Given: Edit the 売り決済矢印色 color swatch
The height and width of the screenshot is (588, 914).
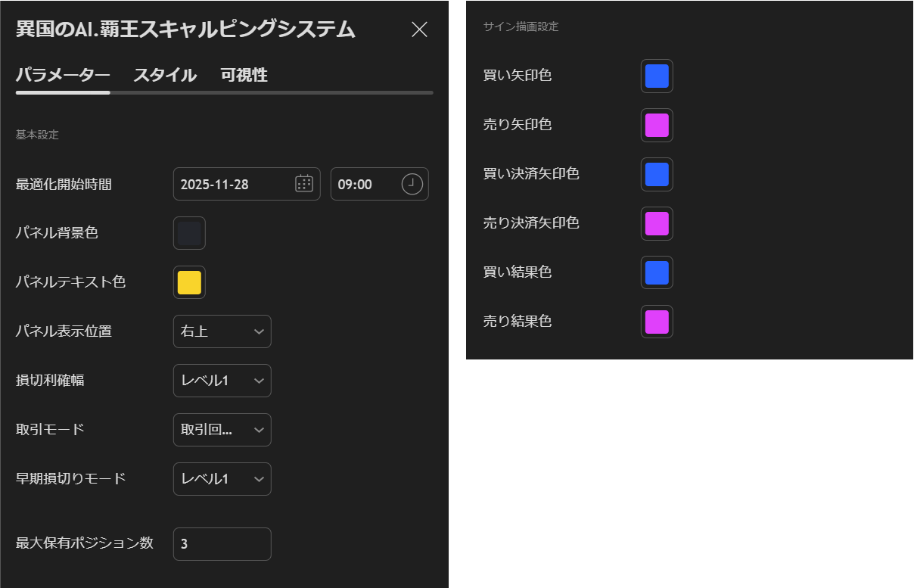Looking at the screenshot, I should click(656, 223).
